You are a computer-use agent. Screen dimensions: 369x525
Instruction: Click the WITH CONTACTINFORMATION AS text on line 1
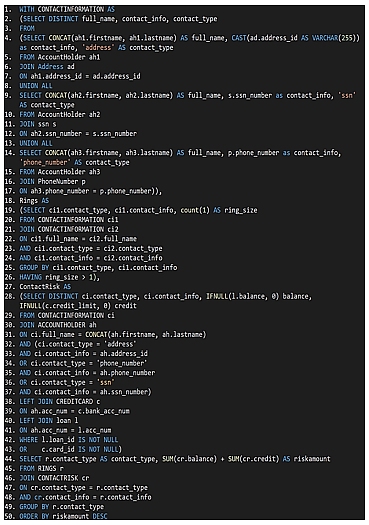tap(67, 9)
